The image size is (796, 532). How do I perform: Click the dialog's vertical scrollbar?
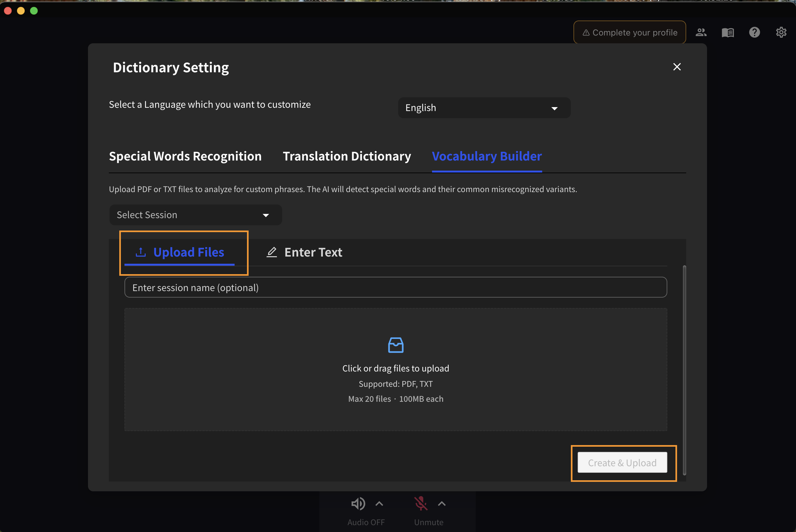pyautogui.click(x=684, y=370)
